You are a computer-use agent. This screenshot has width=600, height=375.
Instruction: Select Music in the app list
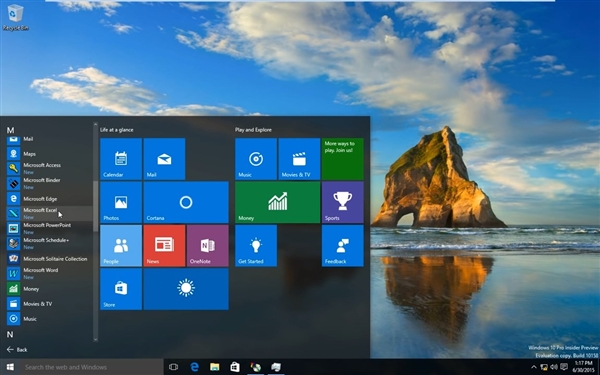coord(49,319)
